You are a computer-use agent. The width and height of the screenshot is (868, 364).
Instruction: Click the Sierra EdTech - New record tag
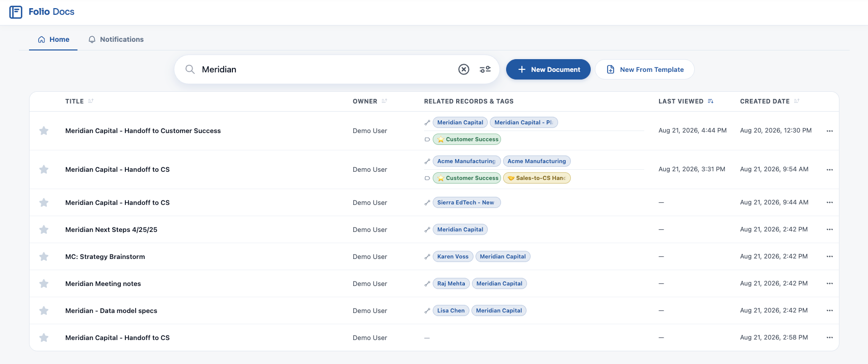466,202
